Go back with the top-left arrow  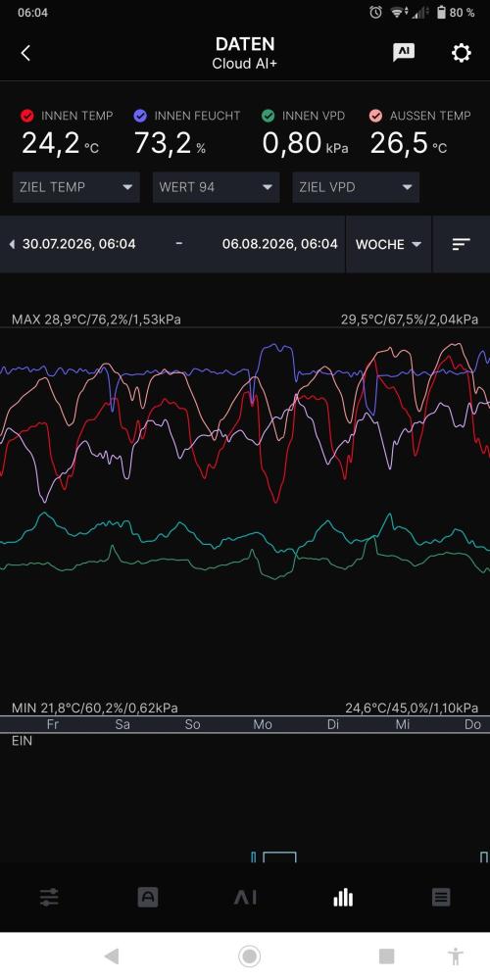(25, 53)
